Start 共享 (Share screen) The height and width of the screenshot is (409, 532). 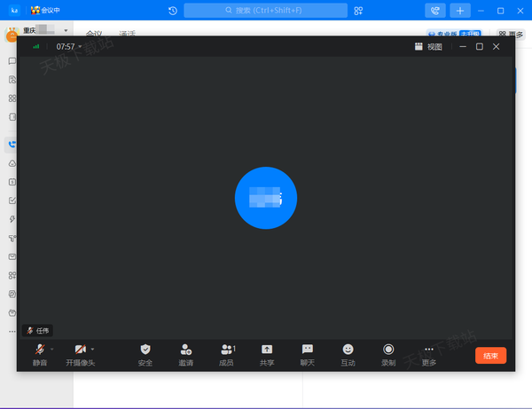[267, 350]
